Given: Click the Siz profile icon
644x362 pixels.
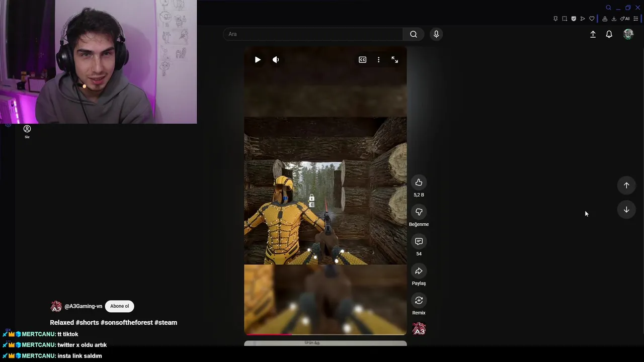Looking at the screenshot, I should pos(27,129).
